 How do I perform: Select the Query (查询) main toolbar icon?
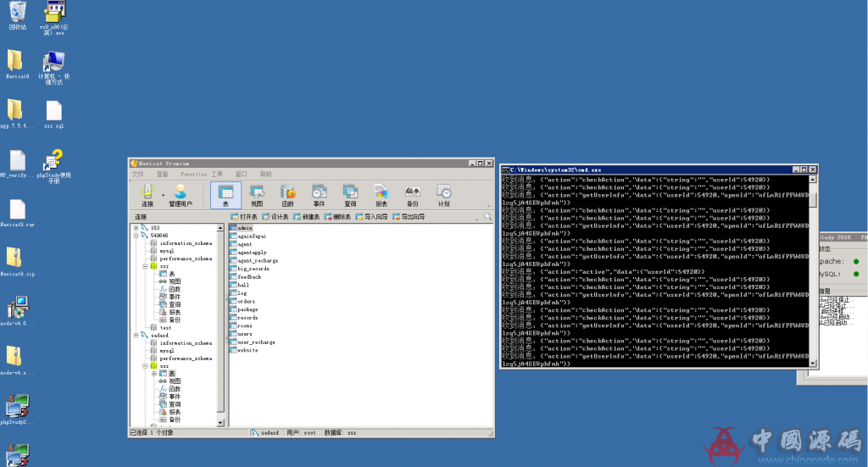[x=350, y=195]
